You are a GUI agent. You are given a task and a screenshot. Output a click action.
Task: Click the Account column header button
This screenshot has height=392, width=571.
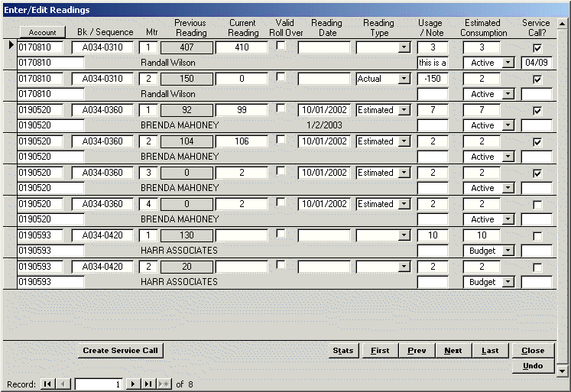pos(43,32)
